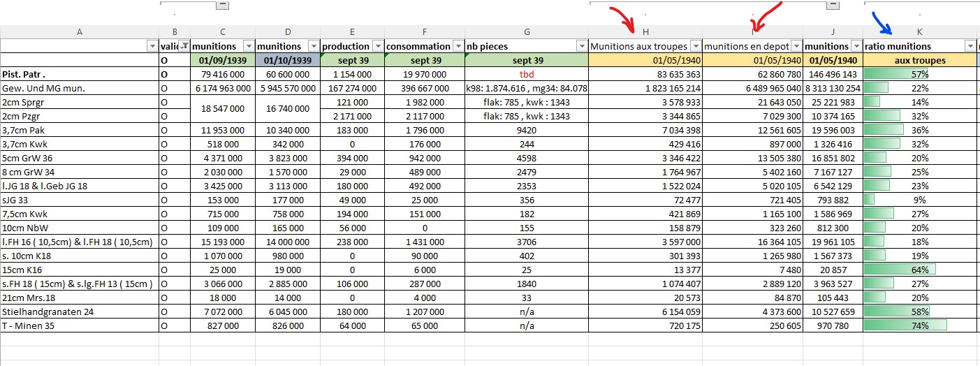Screen dimensions: 980x366
Task: Select column H header
Action: (x=645, y=31)
